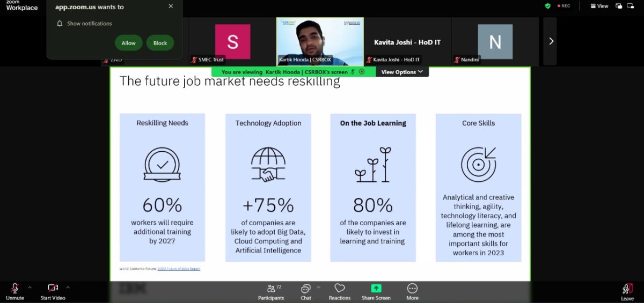Leave the meeting
Screen dimensions: 644x303
pos(627,291)
